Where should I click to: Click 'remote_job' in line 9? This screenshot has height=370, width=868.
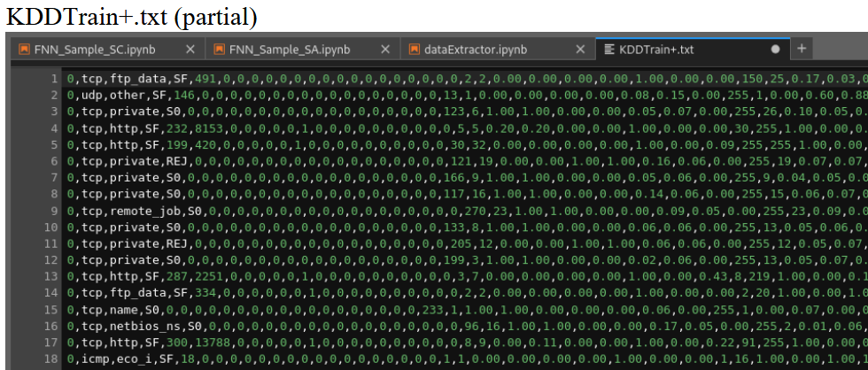pos(146,211)
